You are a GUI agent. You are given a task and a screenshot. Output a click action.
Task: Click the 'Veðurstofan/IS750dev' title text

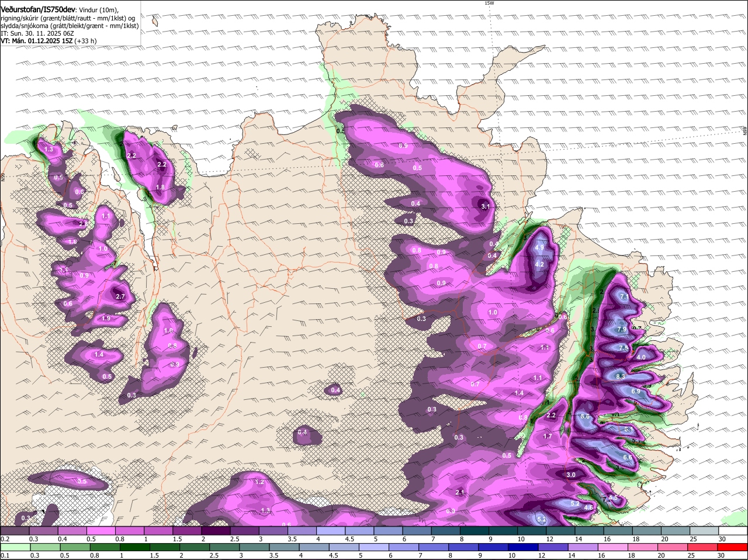(x=39, y=10)
